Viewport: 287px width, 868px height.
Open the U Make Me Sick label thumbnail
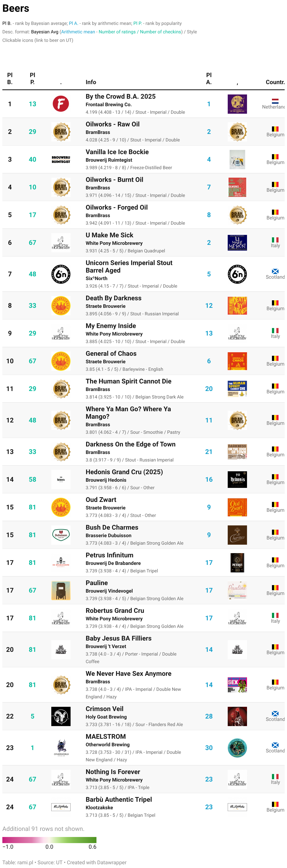237,242
